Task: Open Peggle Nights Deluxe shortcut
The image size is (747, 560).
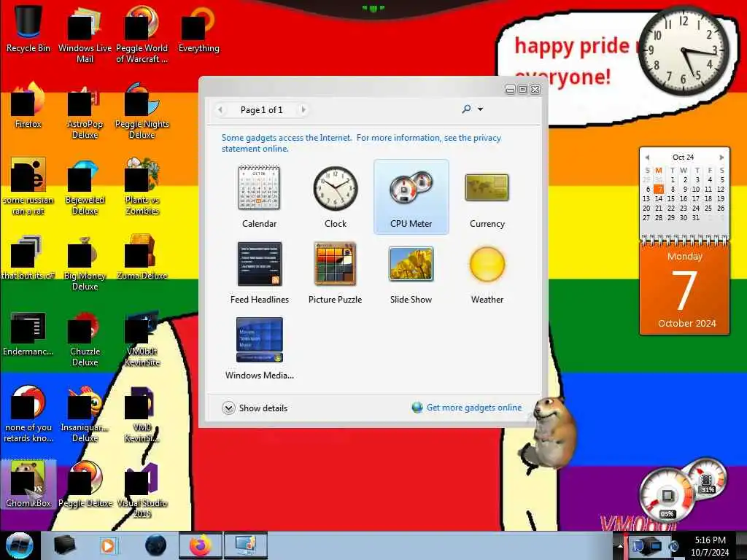Action: [142, 111]
